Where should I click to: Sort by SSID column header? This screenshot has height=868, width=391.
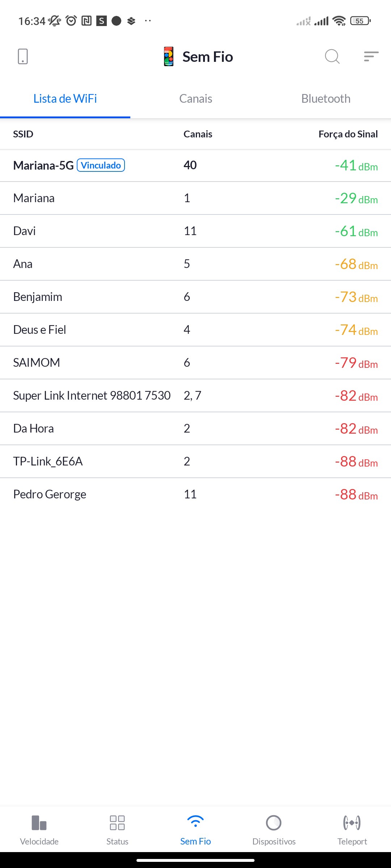point(23,134)
